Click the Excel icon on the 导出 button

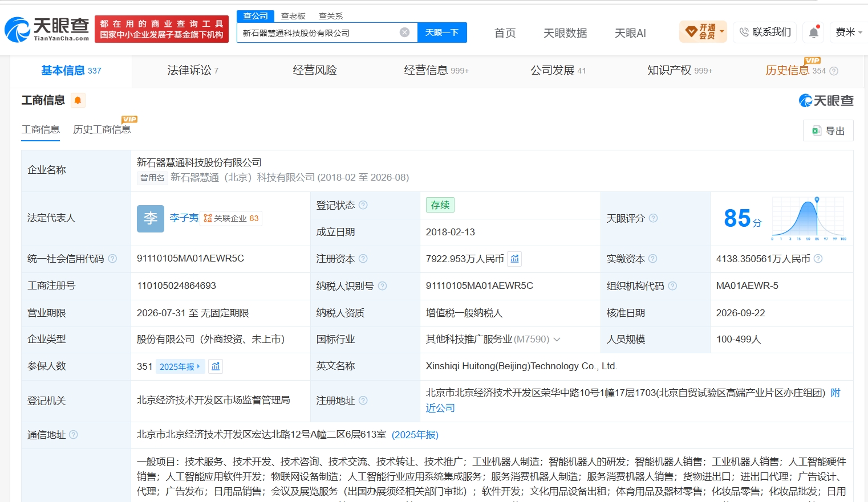click(817, 130)
